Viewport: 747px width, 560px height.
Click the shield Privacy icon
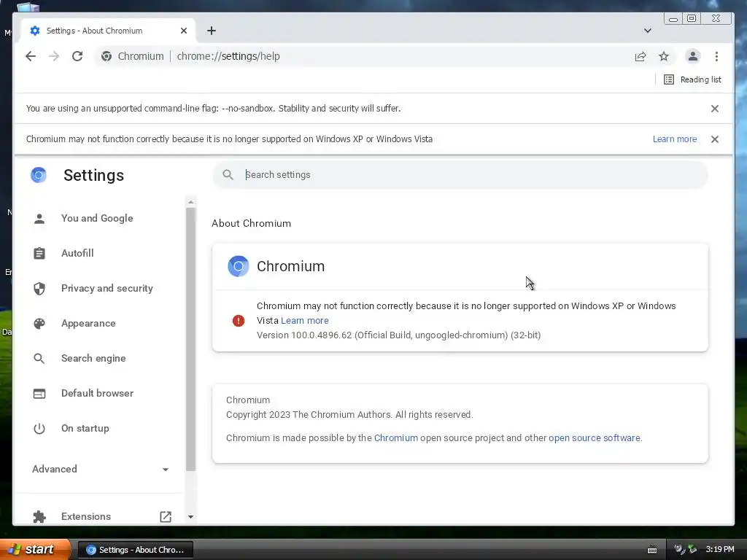click(x=39, y=289)
